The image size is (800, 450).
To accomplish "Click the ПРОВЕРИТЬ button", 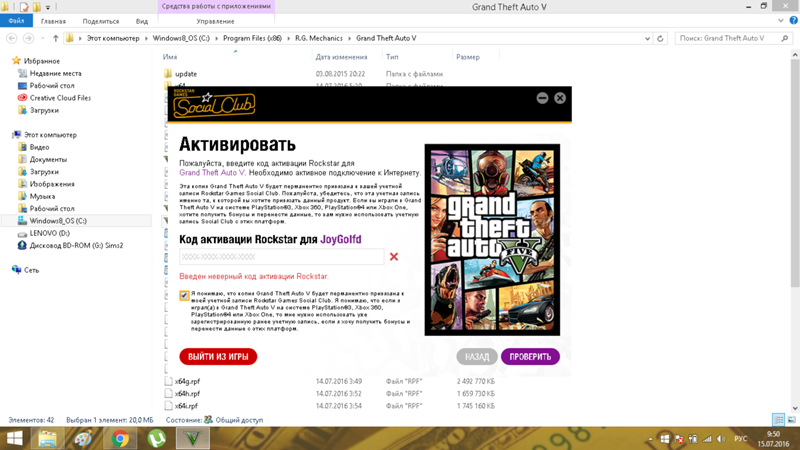I will point(530,357).
